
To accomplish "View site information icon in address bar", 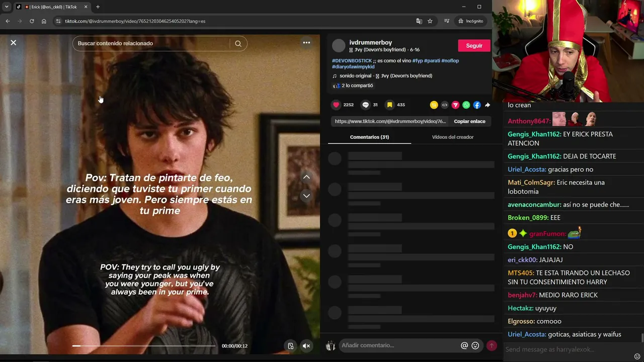I will 58,21.
